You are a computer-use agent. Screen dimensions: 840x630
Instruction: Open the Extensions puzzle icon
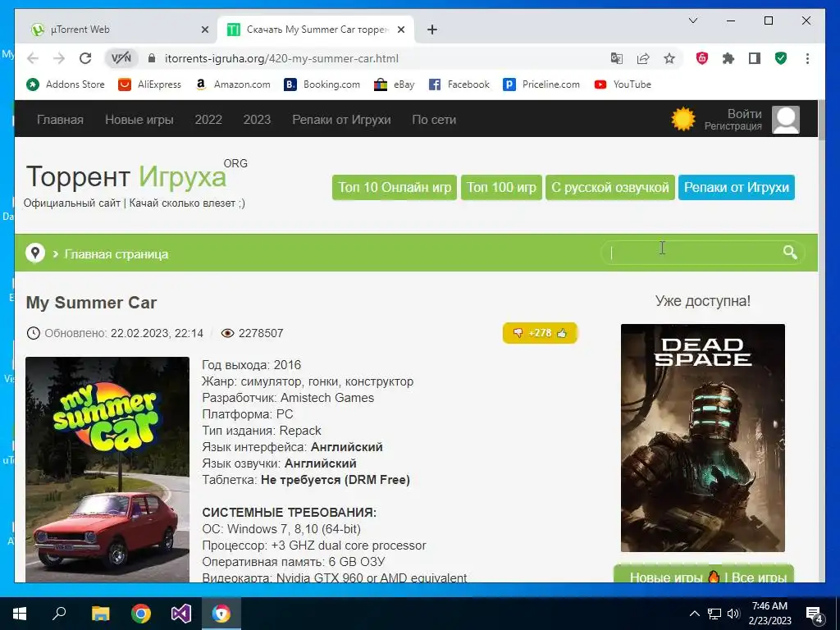tap(728, 58)
